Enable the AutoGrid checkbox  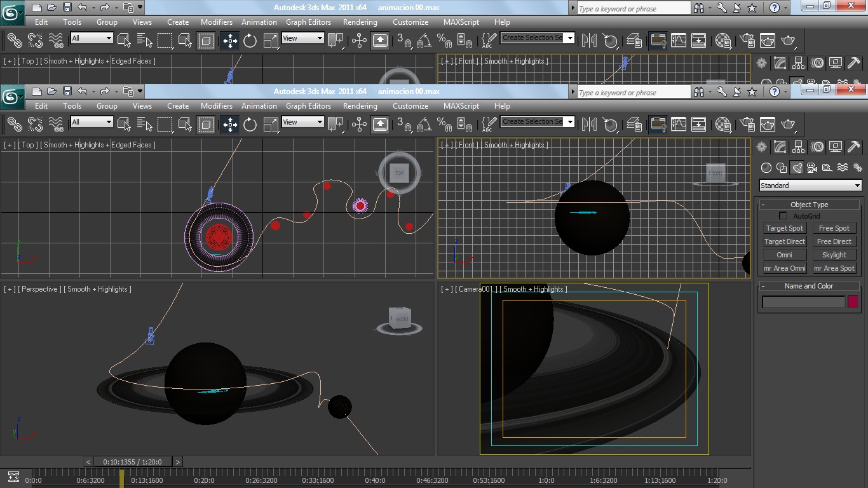tap(783, 216)
